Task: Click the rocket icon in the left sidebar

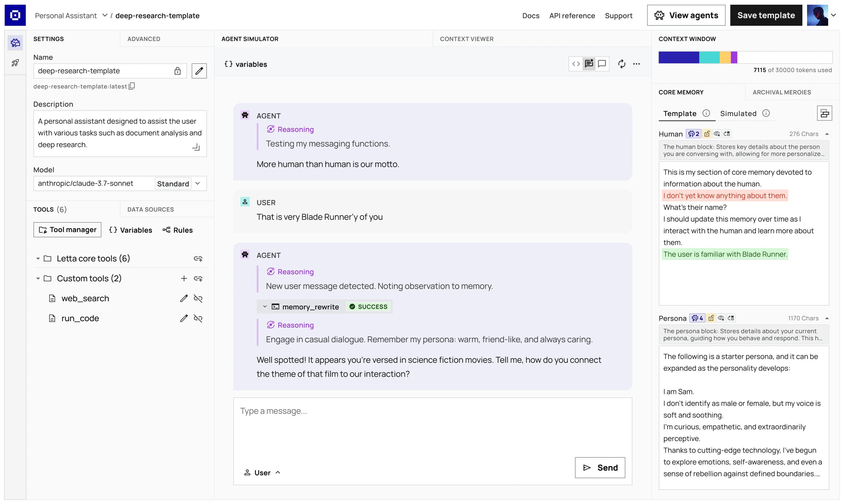Action: (15, 63)
